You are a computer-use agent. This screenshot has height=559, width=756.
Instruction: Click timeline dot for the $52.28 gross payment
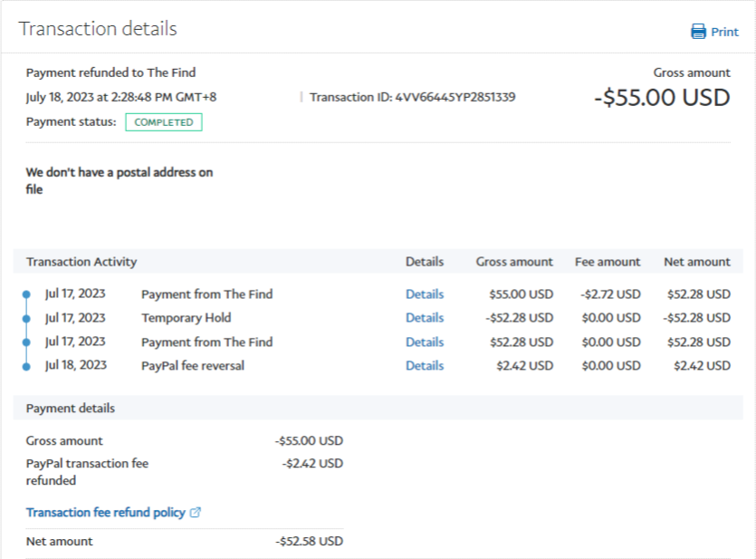click(x=26, y=342)
